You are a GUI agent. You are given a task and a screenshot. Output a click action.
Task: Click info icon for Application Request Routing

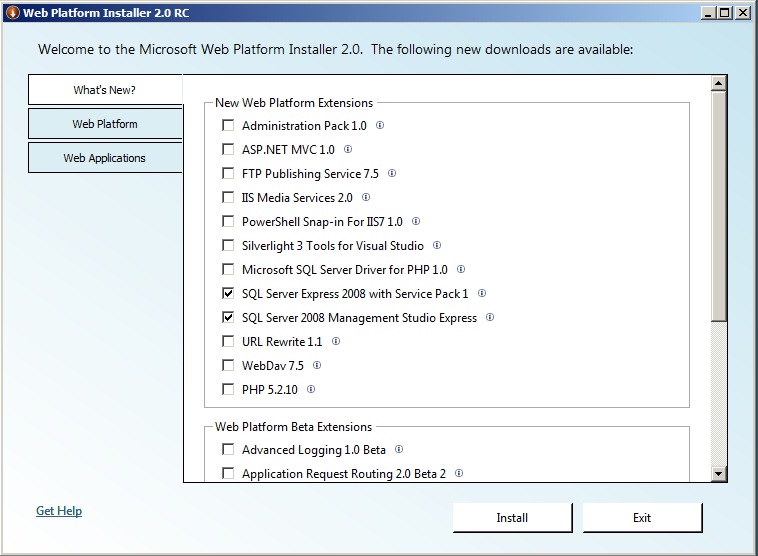[459, 473]
